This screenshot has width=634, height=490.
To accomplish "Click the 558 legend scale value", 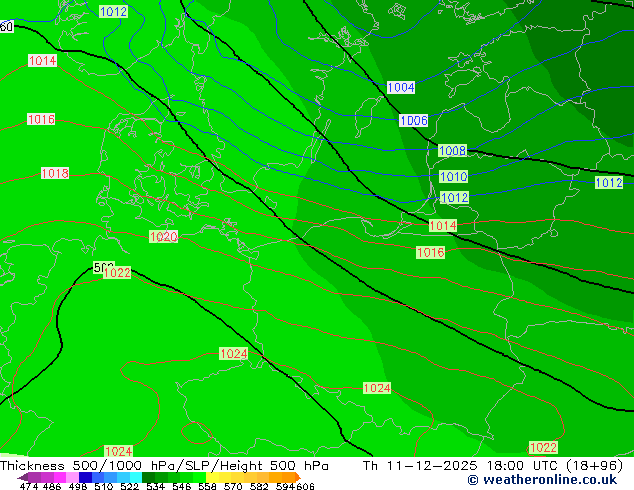I will [x=207, y=486].
